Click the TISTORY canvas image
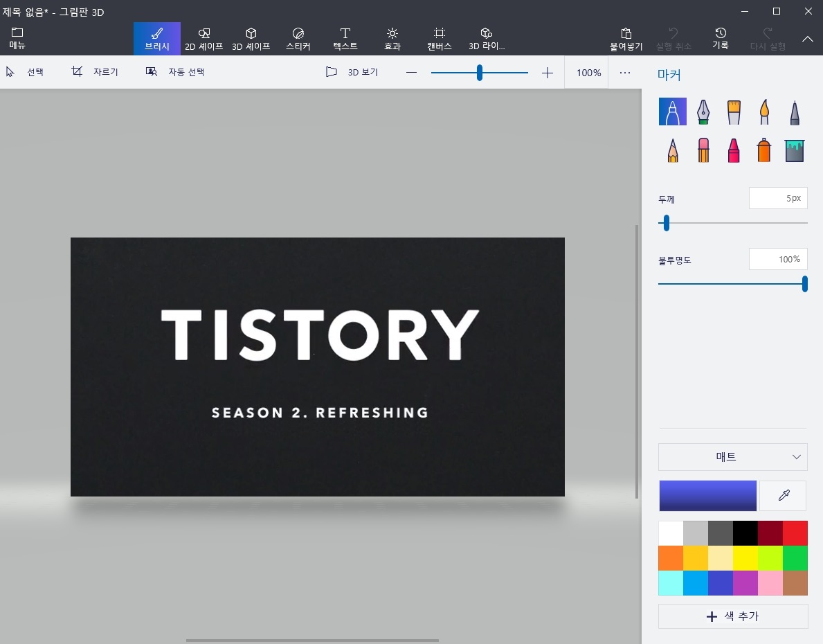Image resolution: width=823 pixels, height=644 pixels. tap(318, 366)
